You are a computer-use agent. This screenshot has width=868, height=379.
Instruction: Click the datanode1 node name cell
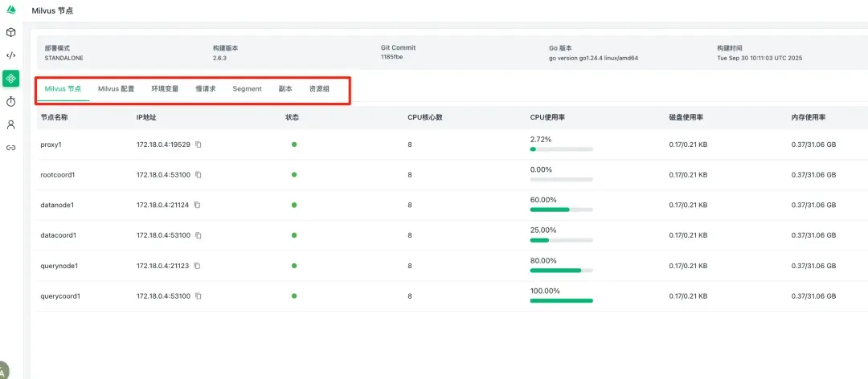57,206
